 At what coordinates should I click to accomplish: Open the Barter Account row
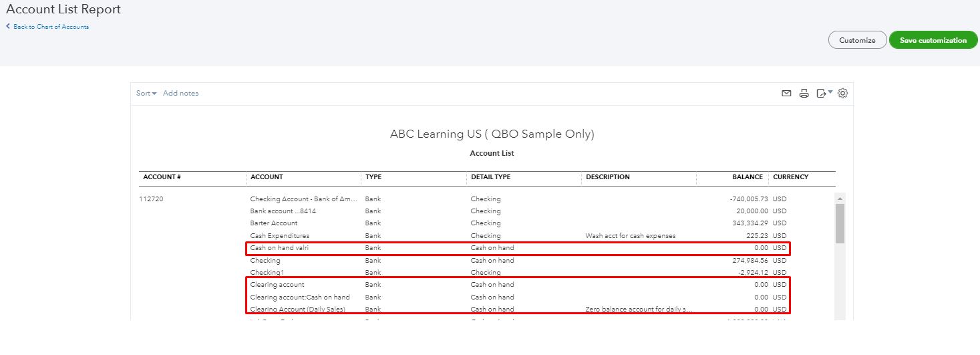click(274, 223)
